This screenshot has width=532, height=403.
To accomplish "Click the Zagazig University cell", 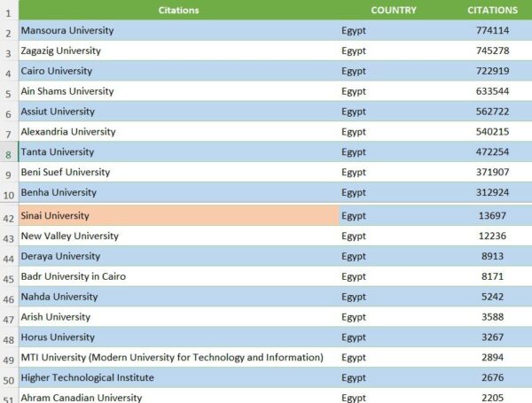I will tap(61, 50).
